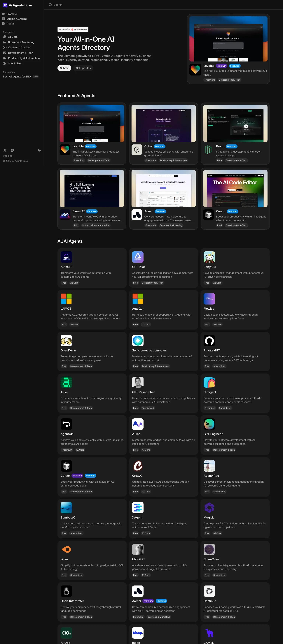Open the ChemCrow agent icon

point(209,549)
